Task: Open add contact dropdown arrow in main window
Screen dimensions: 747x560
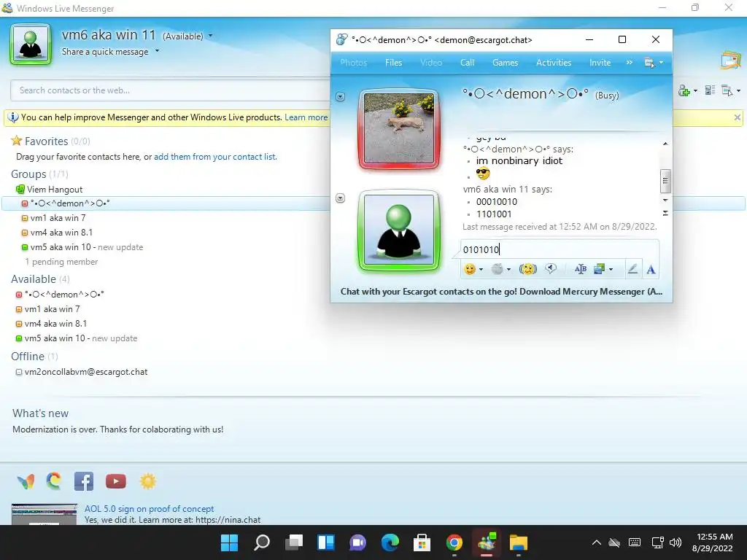Action: (695, 90)
